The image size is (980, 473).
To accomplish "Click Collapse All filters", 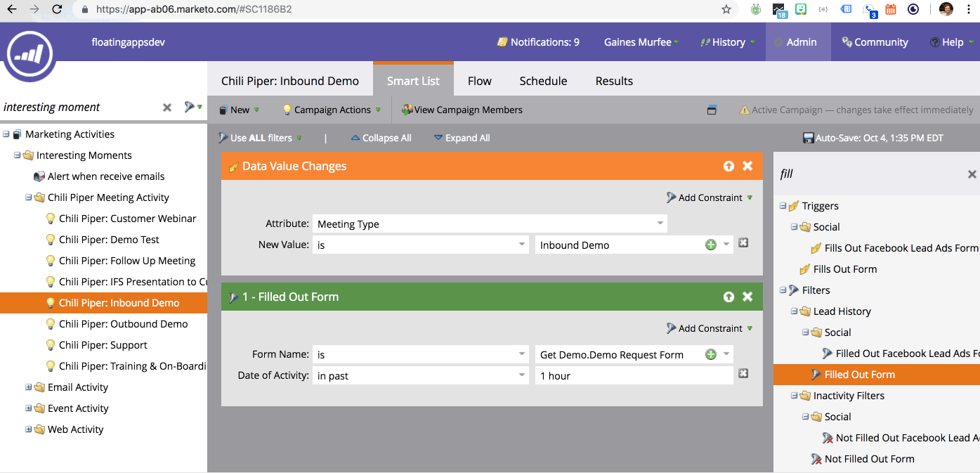I will click(x=381, y=138).
